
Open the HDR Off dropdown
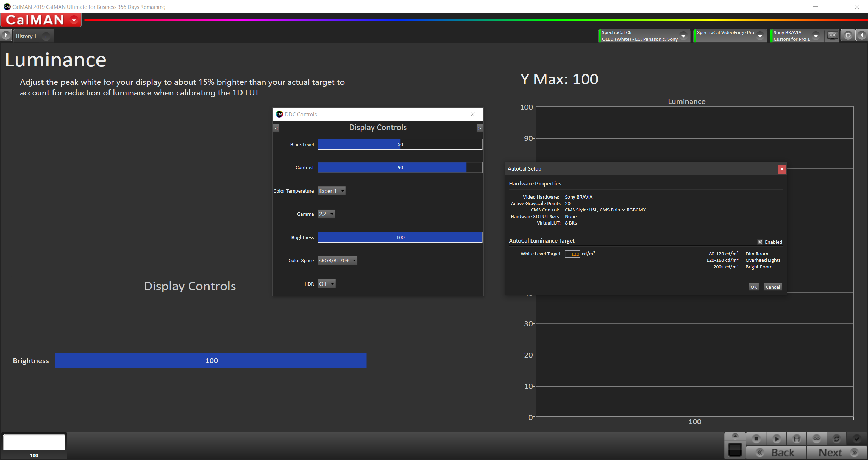point(327,284)
